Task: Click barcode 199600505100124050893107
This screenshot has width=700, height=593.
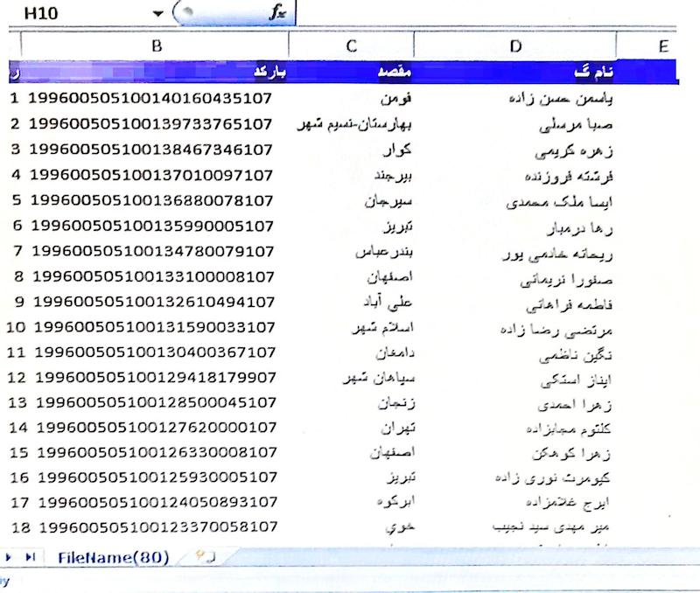Action: coord(158,502)
